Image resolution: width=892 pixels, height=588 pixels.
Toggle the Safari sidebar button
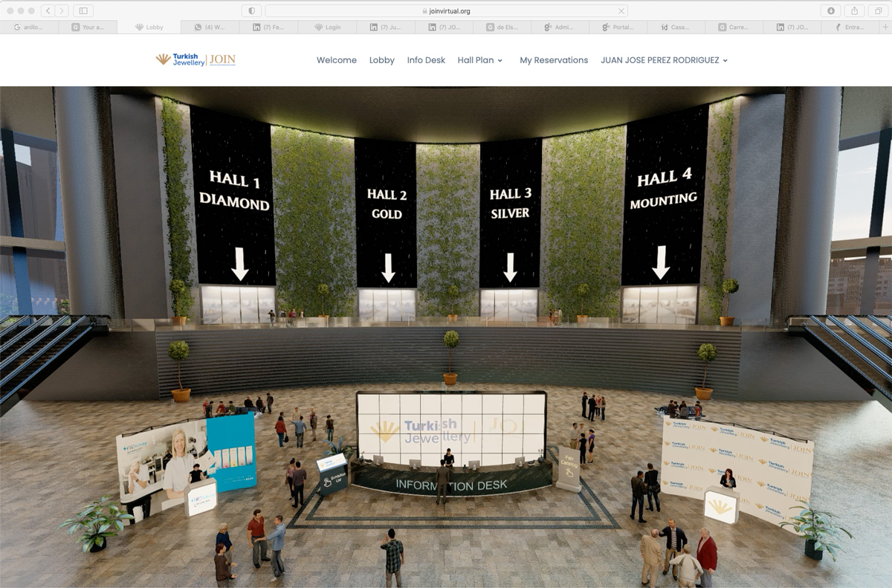click(83, 10)
